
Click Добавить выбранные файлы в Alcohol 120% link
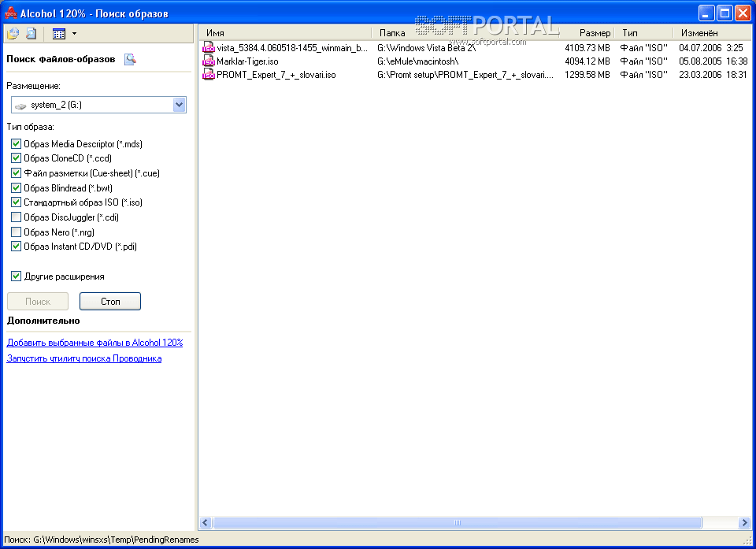[95, 343]
